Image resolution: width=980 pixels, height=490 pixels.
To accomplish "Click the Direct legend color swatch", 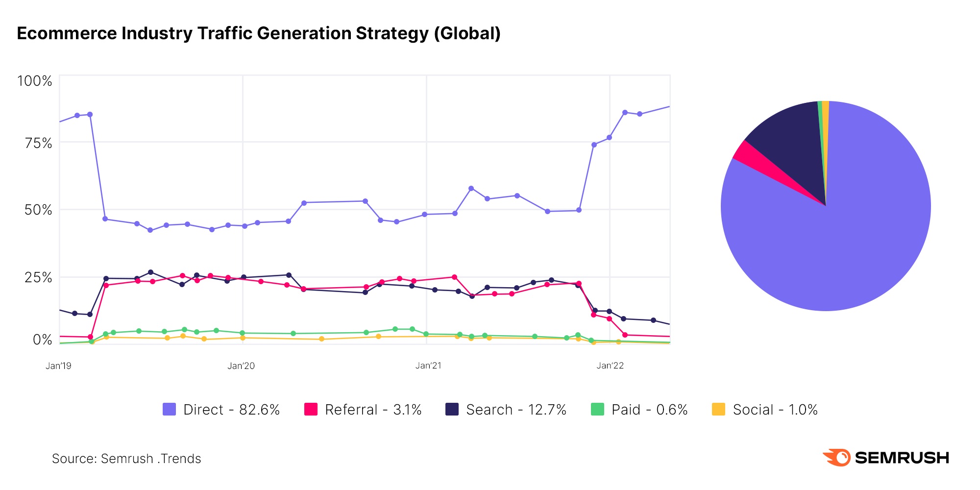I will tap(169, 409).
